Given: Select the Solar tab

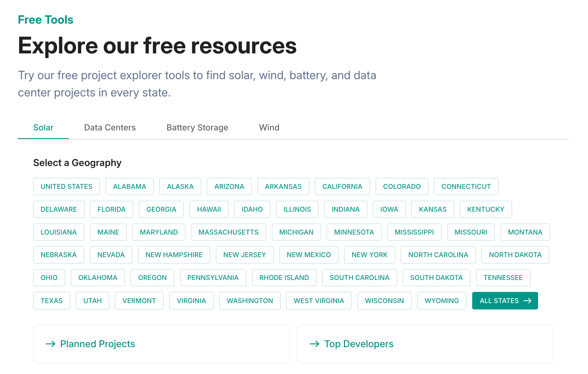Looking at the screenshot, I should point(43,127).
